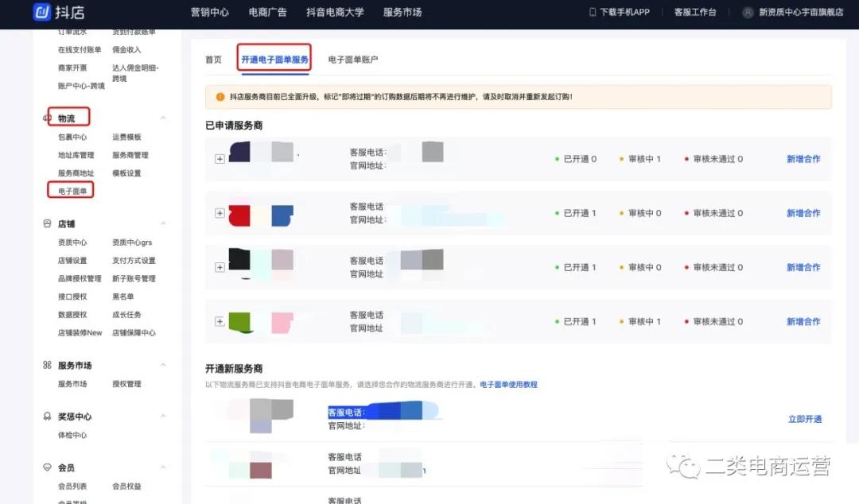This screenshot has height=504, width=859.
Task: Click 立即开通 for the new provider
Action: coord(804,419)
